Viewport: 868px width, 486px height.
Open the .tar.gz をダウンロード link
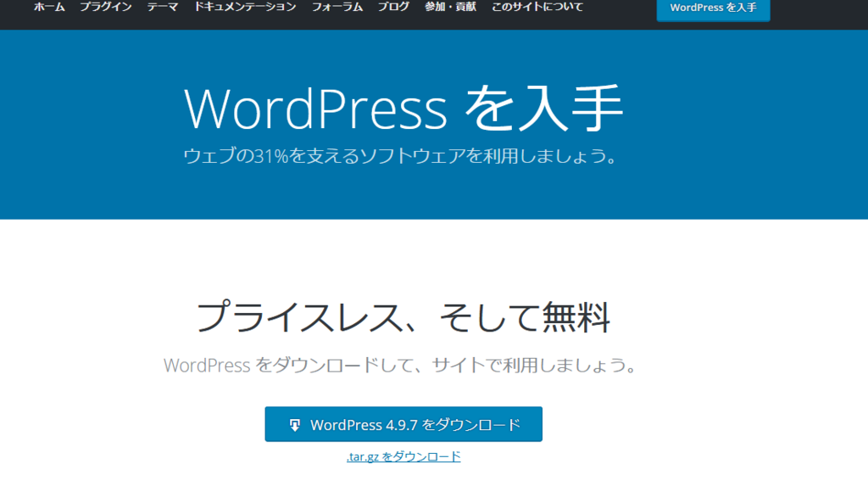point(403,456)
